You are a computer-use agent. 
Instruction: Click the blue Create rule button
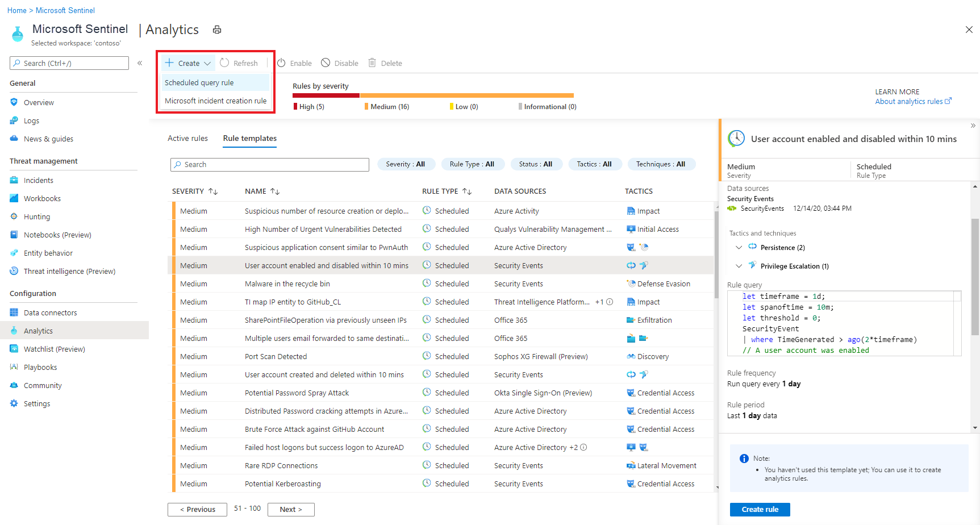click(760, 510)
